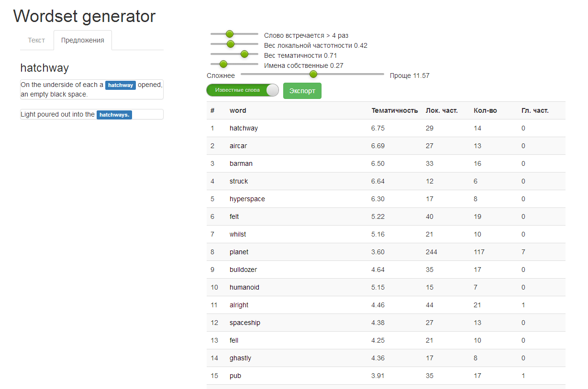Click the planet row in the word list
588x389 pixels.
click(239, 252)
